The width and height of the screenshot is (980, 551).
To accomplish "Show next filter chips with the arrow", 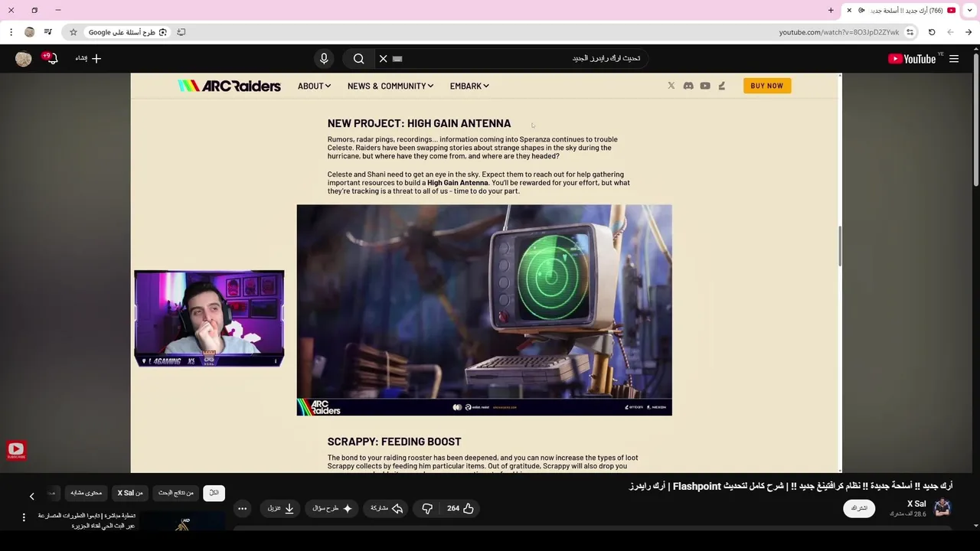I will pos(31,496).
